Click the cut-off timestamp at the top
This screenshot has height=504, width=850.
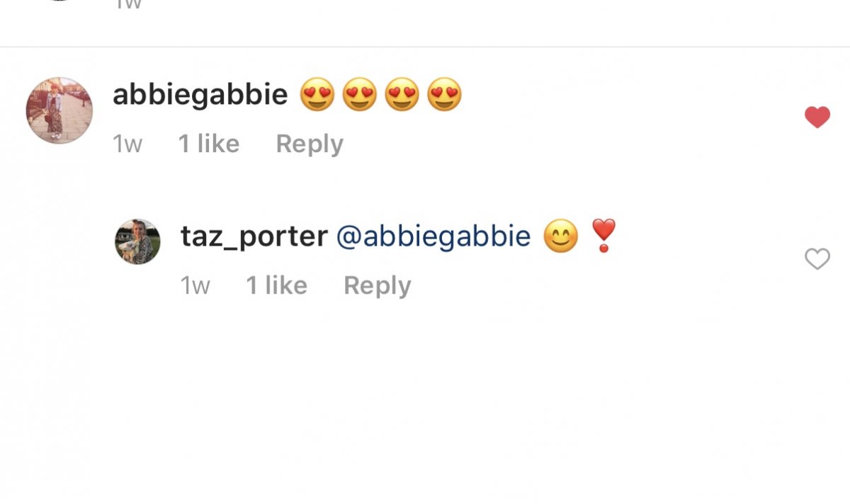pyautogui.click(x=127, y=4)
